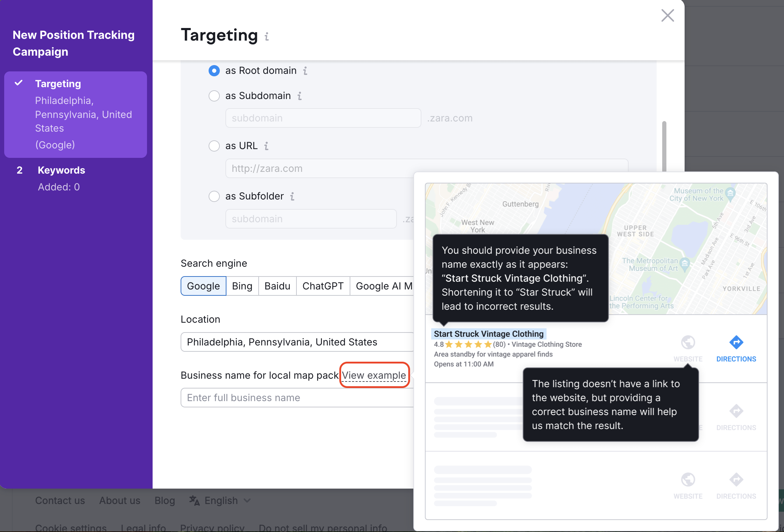Image resolution: width=784 pixels, height=532 pixels.
Task: Click the info icon beside as URL
Action: click(x=266, y=146)
